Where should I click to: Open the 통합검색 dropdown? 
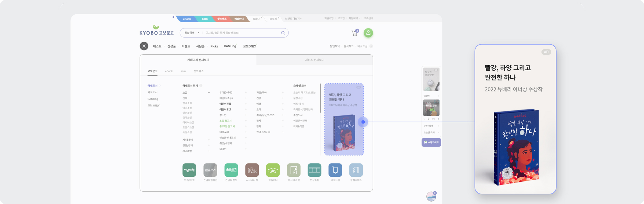click(192, 33)
